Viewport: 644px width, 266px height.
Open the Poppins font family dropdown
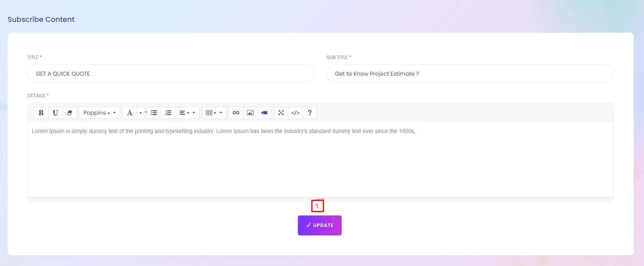pyautogui.click(x=99, y=113)
